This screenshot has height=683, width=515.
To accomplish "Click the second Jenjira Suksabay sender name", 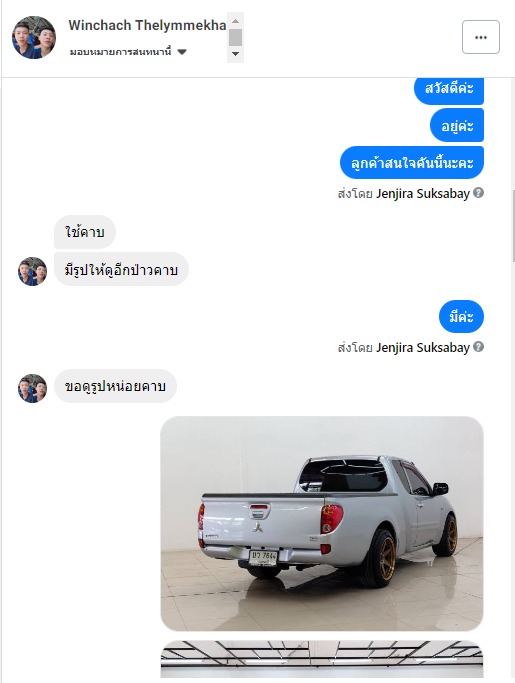I will pyautogui.click(x=423, y=348).
